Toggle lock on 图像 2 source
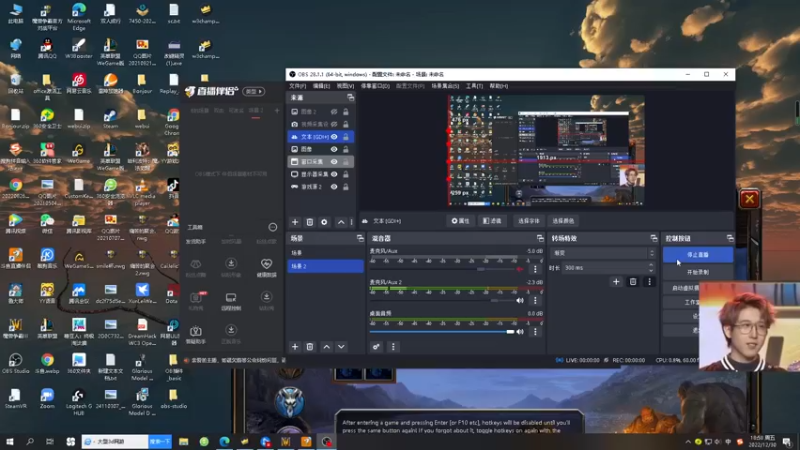800x450 pixels. 346,112
